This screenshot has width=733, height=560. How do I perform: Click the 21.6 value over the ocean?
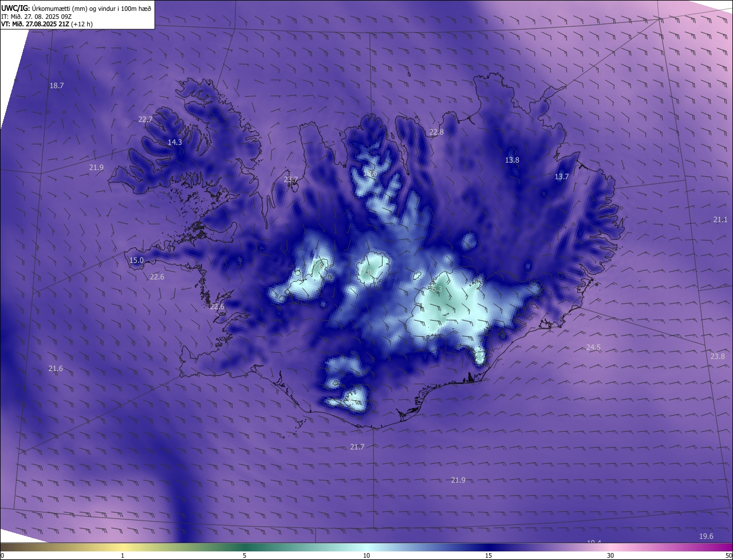pyautogui.click(x=56, y=368)
